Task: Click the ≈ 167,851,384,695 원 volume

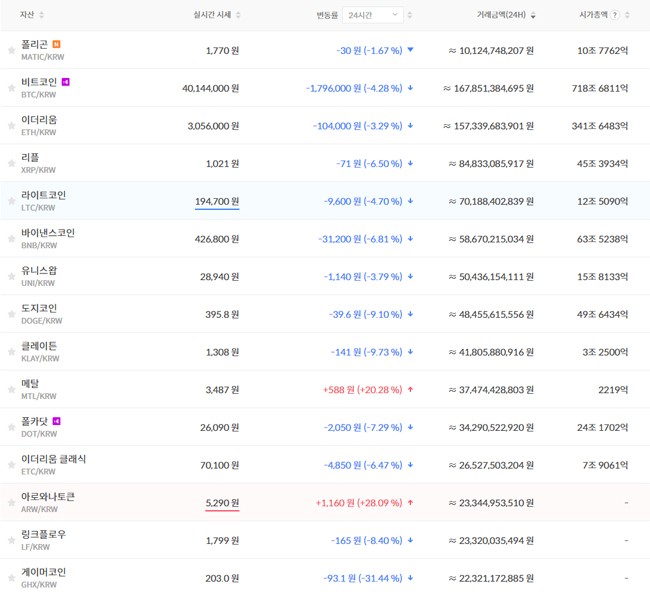Action: click(488, 88)
